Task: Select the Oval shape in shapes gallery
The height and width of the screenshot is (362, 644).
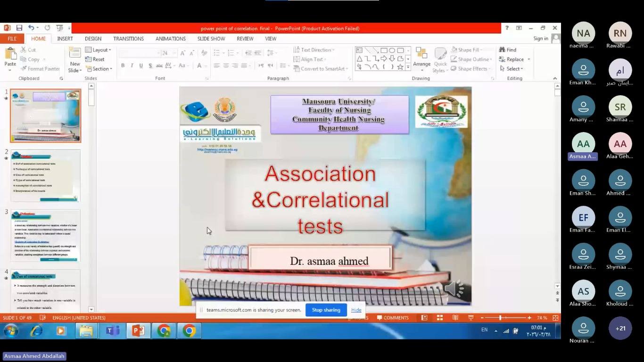Action: 392,50
